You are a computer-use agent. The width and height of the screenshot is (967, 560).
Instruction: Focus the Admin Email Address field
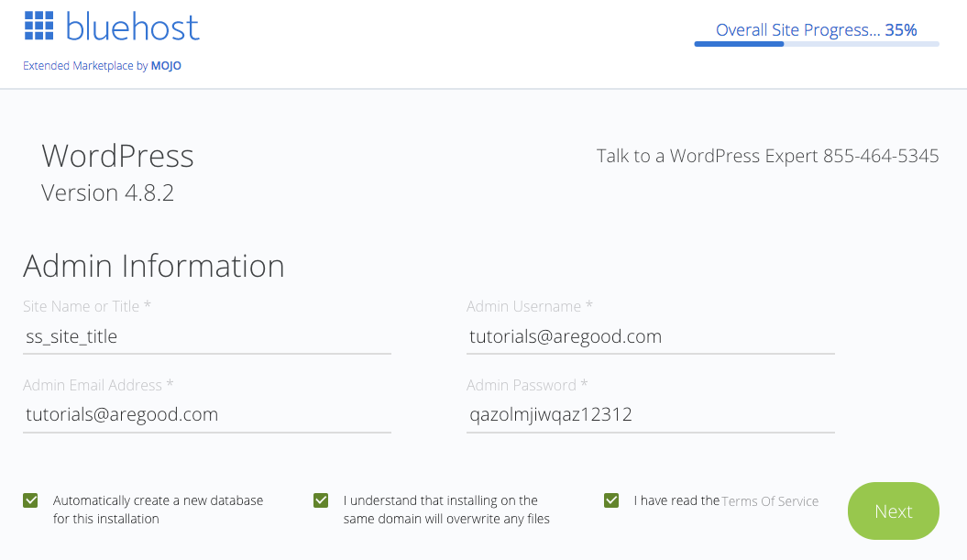(x=206, y=414)
